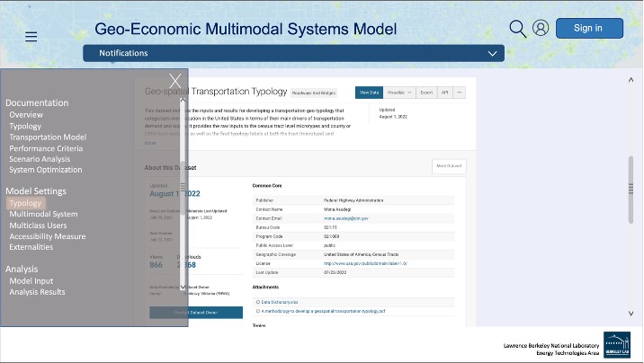The image size is (644, 363).
Task: Expand the Notifications dropdown chevron
Action: click(492, 54)
